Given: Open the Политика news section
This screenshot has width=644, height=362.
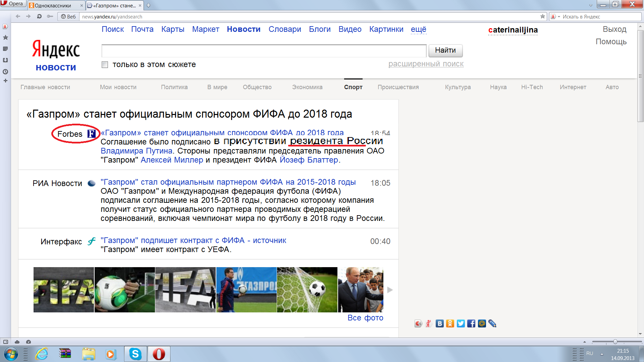Looking at the screenshot, I should point(174,87).
